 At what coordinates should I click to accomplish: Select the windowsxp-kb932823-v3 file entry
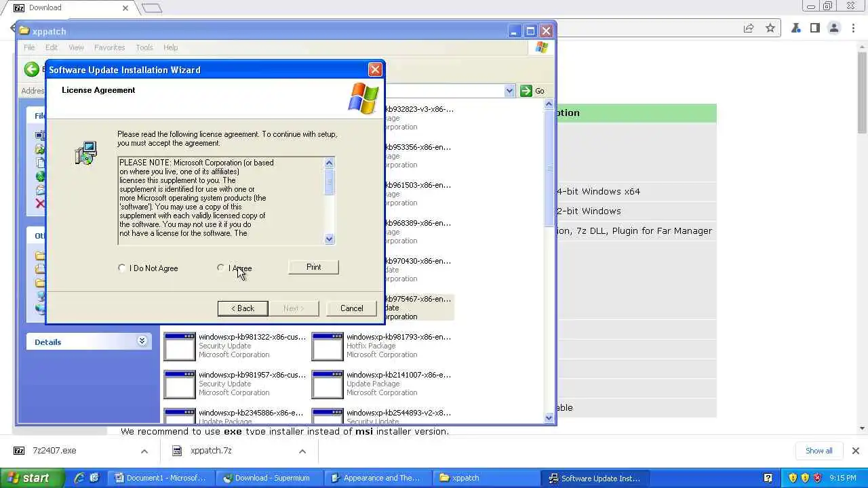[x=419, y=118]
